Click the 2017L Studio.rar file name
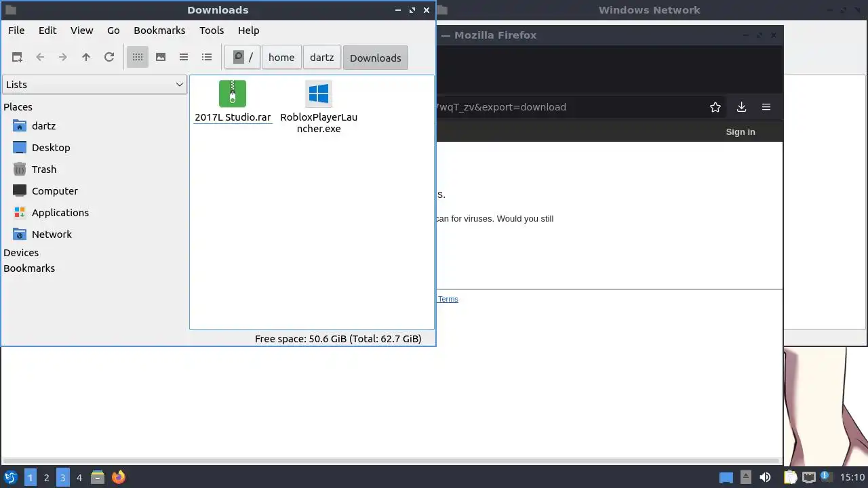Viewport: 868px width, 488px height. pyautogui.click(x=233, y=117)
